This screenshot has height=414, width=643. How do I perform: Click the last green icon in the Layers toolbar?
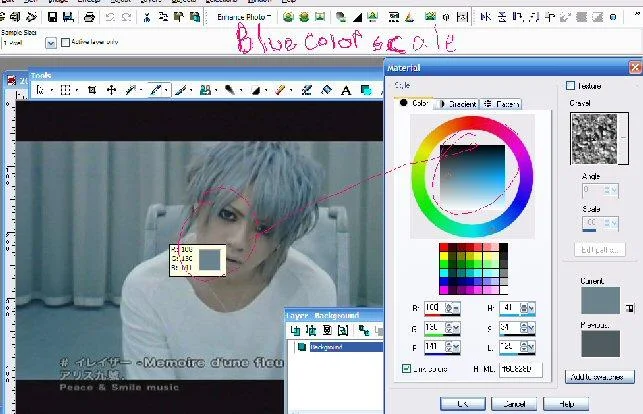coord(363,330)
